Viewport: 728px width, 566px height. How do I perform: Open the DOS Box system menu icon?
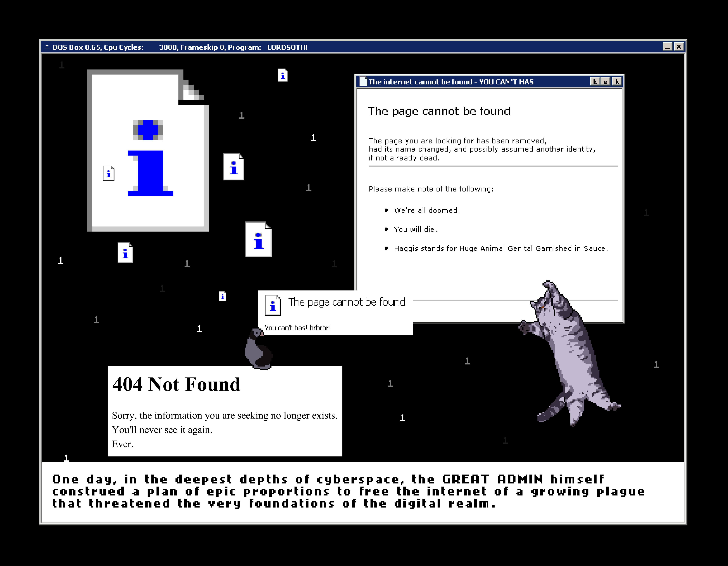[47, 47]
